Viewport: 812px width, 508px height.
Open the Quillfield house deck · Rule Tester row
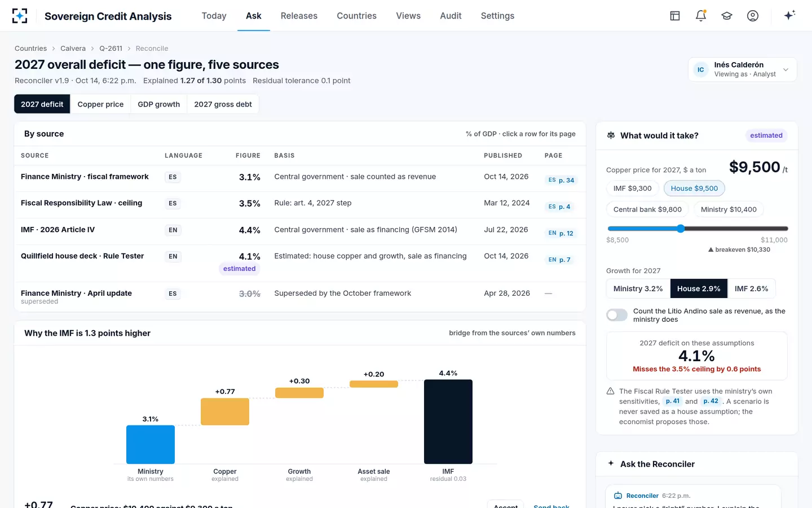tap(300, 263)
